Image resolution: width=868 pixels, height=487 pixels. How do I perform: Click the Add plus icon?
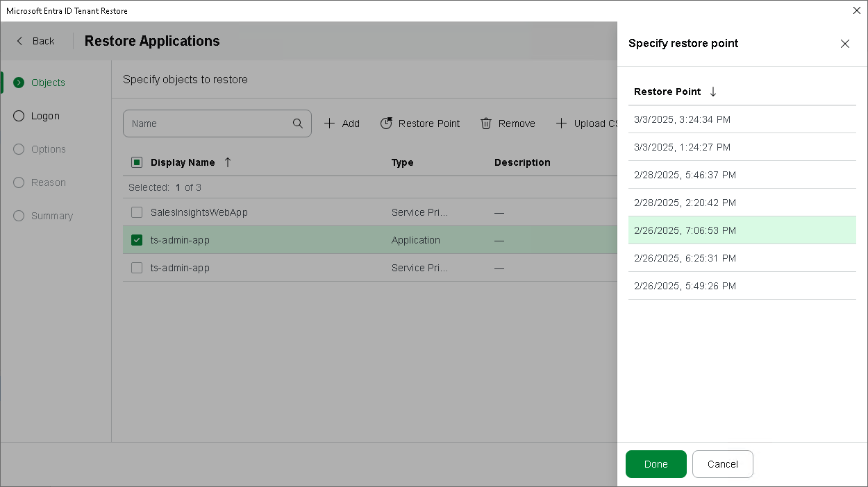pyautogui.click(x=330, y=123)
